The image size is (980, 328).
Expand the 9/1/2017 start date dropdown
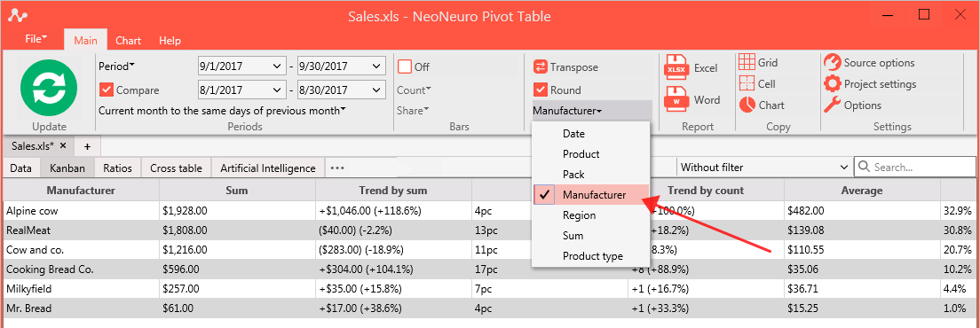pyautogui.click(x=277, y=66)
